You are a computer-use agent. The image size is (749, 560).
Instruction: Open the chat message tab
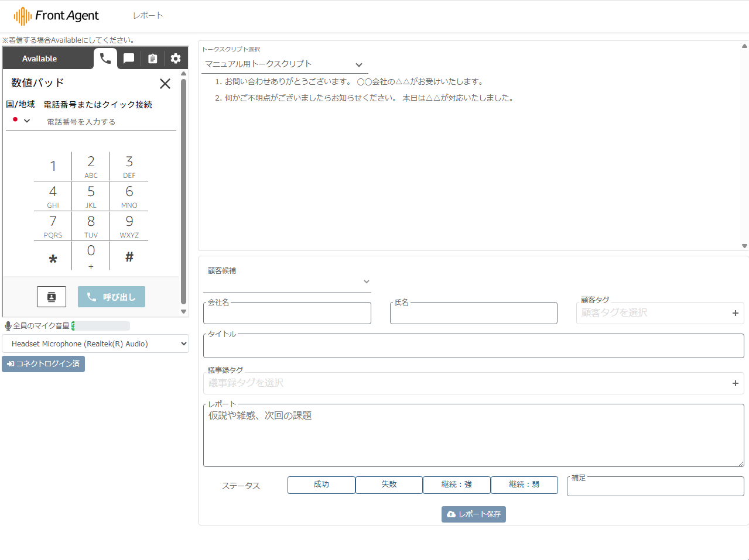[129, 59]
